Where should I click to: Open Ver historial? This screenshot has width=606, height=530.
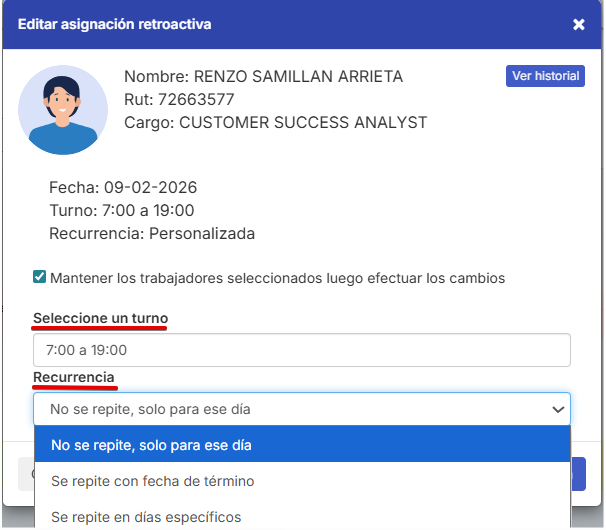pos(545,76)
